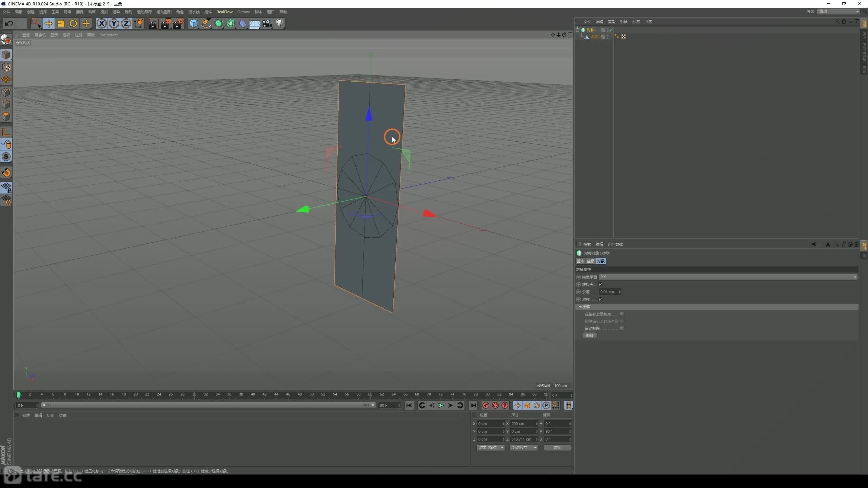Switch to the 基本 attribute tab
The height and width of the screenshot is (488, 868).
[580, 261]
